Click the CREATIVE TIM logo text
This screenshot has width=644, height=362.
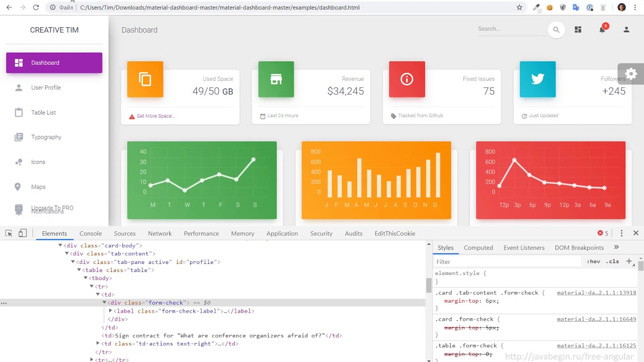pyautogui.click(x=54, y=30)
